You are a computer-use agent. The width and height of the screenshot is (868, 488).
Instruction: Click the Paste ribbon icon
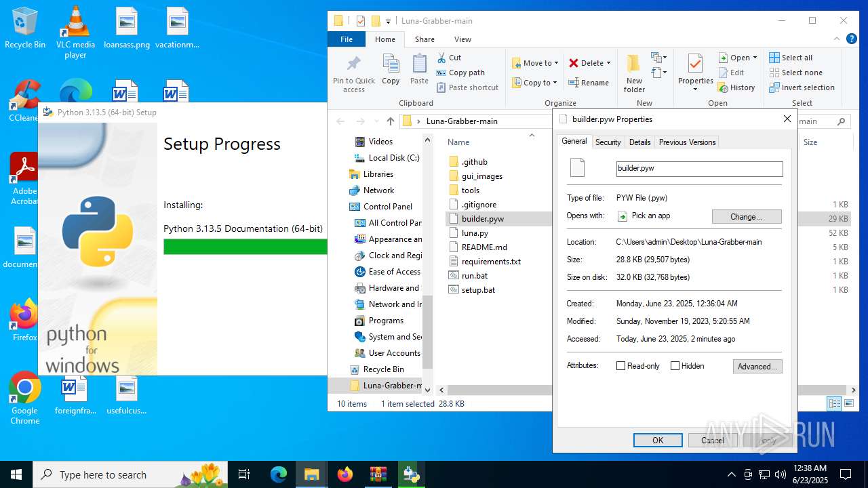point(419,64)
